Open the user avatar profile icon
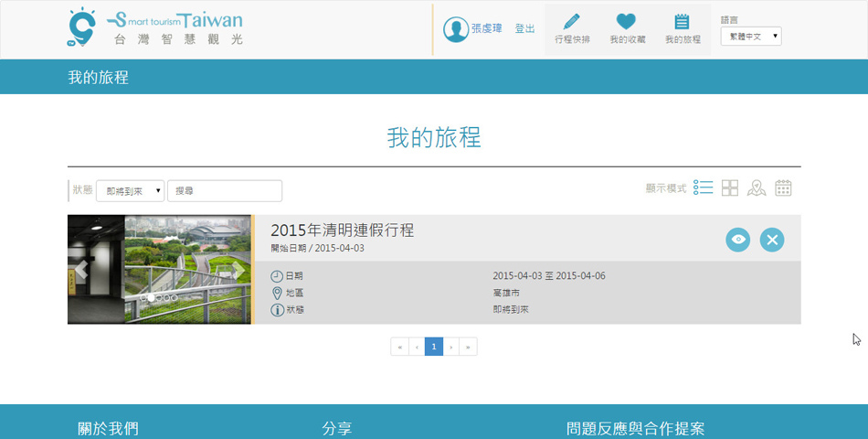Viewport: 868px width, 439px height. tap(456, 29)
